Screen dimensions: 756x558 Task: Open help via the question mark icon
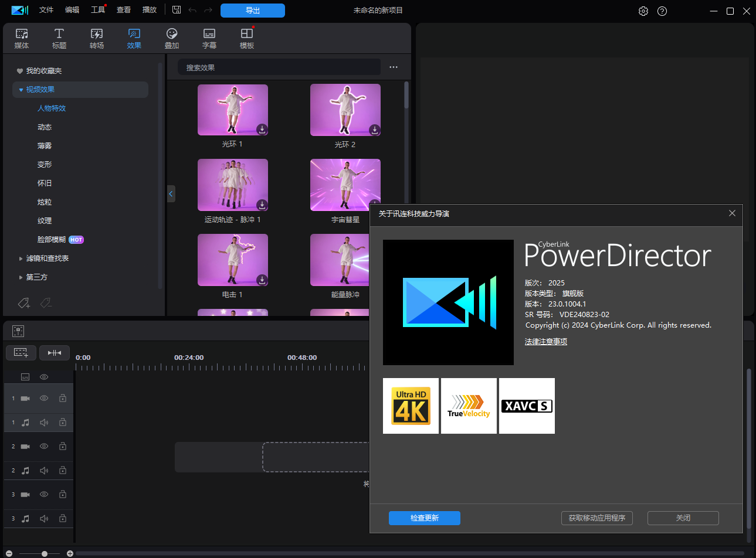coord(662,11)
